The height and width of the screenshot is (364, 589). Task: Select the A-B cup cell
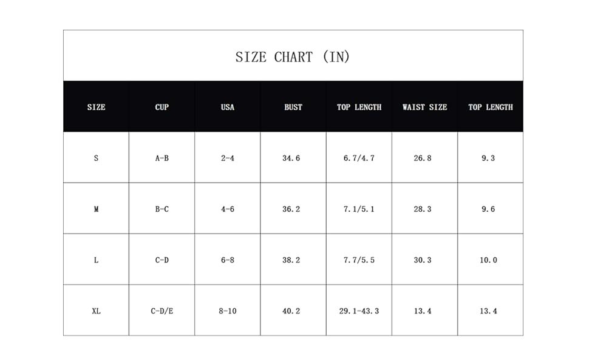click(x=162, y=158)
